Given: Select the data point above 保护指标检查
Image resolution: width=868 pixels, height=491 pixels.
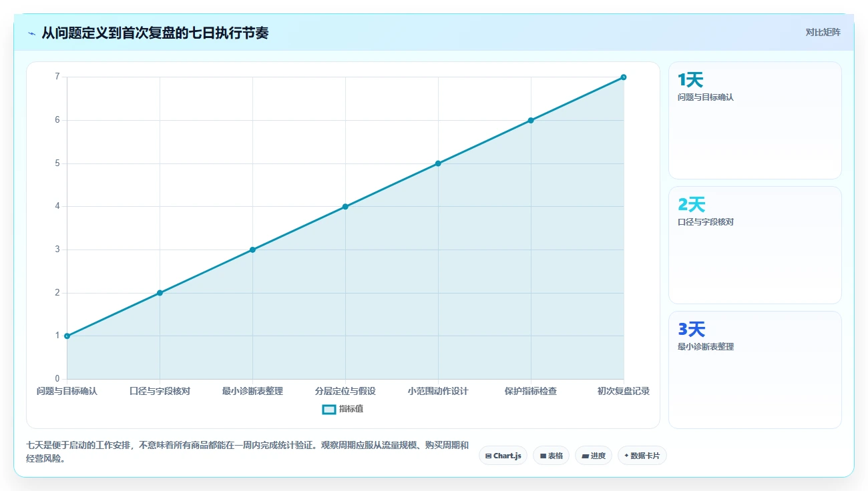Looking at the screenshot, I should pyautogui.click(x=531, y=120).
